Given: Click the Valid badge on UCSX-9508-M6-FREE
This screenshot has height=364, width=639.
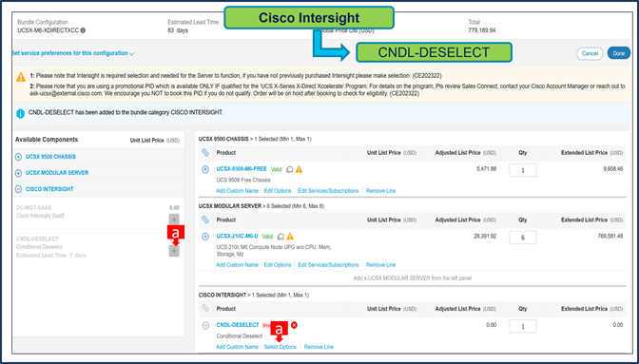Looking at the screenshot, I should pyautogui.click(x=277, y=169).
